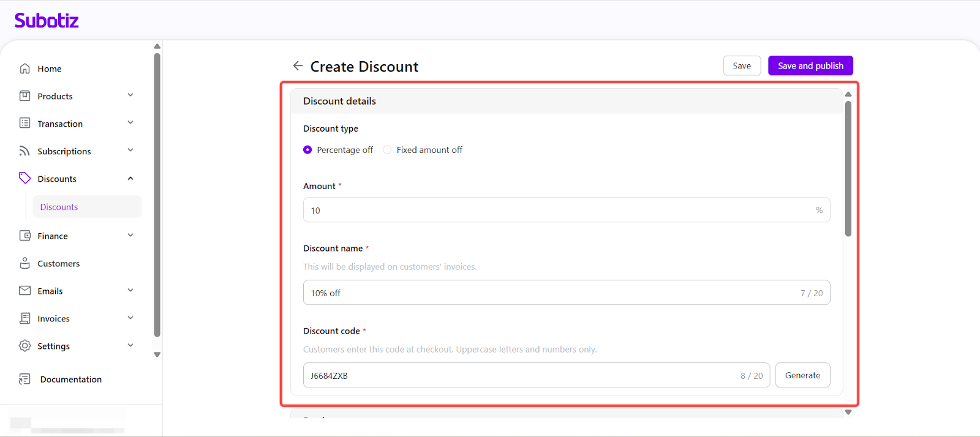Click the Subscriptions feed icon
The width and height of the screenshot is (980, 437).
[24, 151]
